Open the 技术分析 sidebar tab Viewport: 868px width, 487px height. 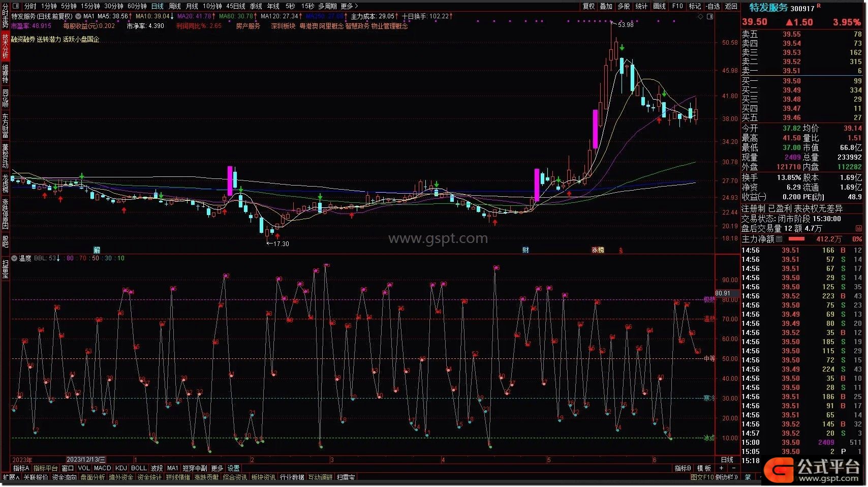pos(5,46)
